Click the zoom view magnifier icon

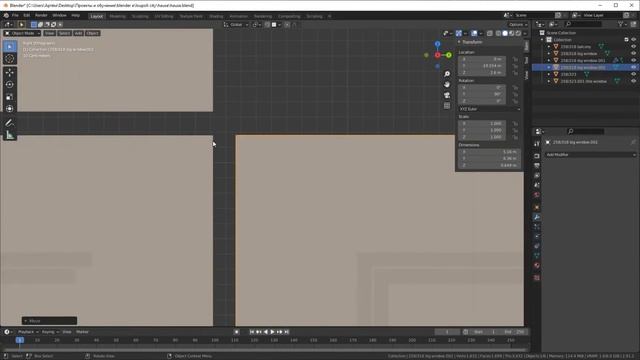click(447, 74)
